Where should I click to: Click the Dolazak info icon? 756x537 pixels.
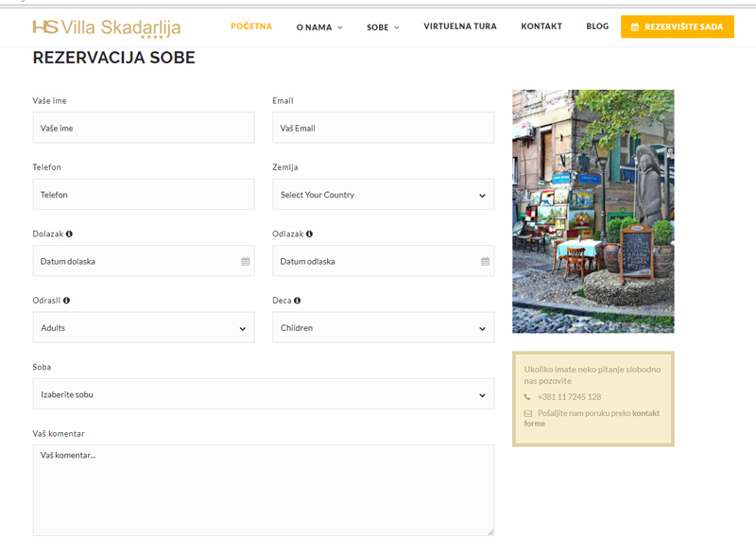pyautogui.click(x=69, y=234)
